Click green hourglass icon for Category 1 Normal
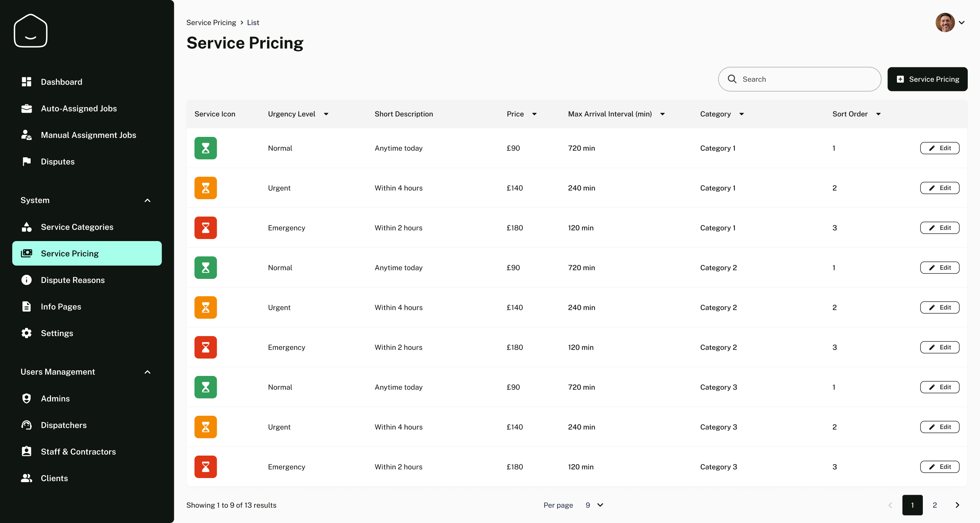 (x=206, y=148)
